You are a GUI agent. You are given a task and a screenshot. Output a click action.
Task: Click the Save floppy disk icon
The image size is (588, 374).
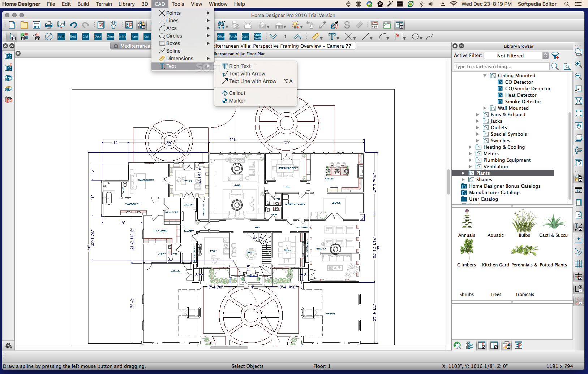(37, 25)
